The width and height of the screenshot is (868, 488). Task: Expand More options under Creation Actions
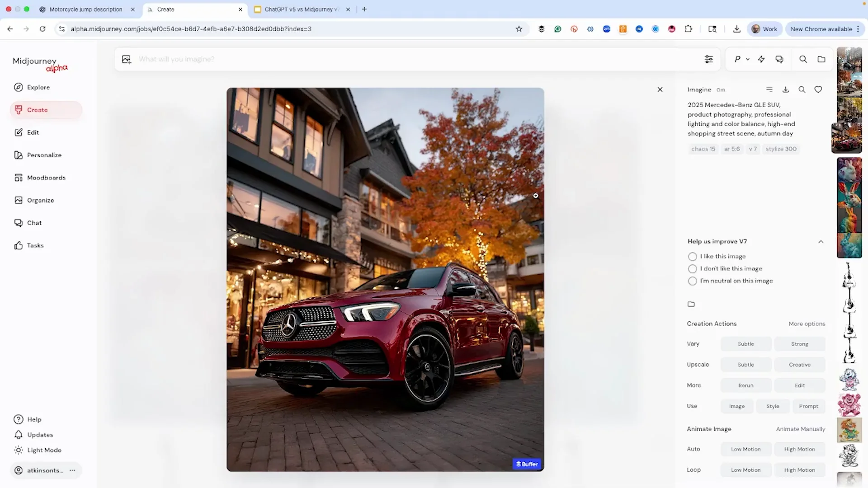807,324
